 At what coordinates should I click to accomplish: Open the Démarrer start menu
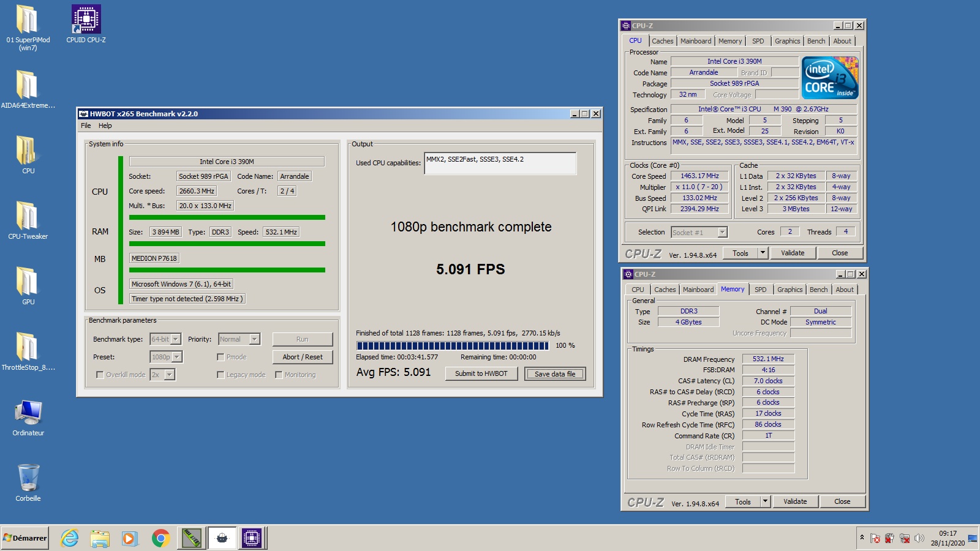pyautogui.click(x=25, y=538)
